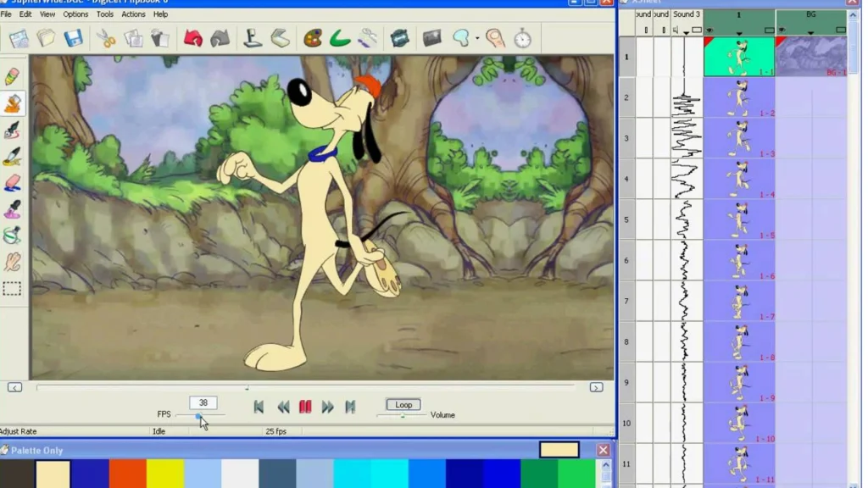Toggle visibility of the BG column
Viewport: 868px width, 488px height.
pos(782,30)
